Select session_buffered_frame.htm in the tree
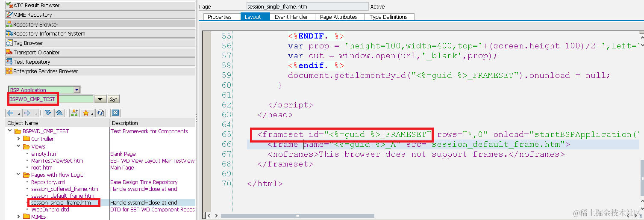 65,189
